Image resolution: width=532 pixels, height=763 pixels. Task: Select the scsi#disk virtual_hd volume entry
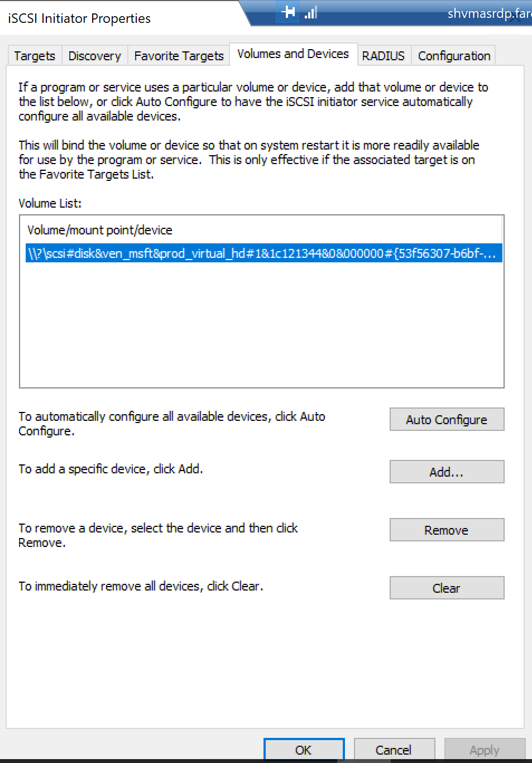pos(261,253)
